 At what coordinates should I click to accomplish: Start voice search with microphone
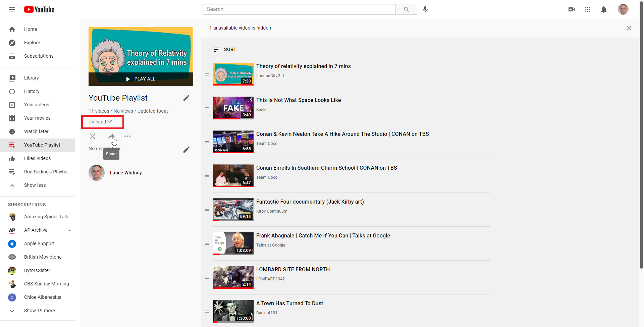click(x=425, y=9)
